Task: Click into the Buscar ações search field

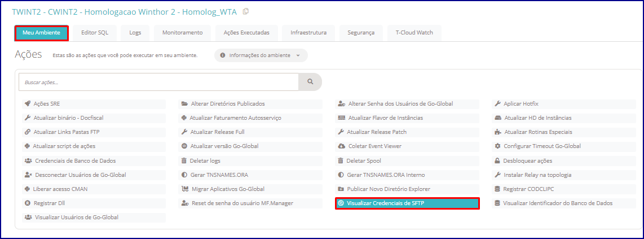Action: 158,82
